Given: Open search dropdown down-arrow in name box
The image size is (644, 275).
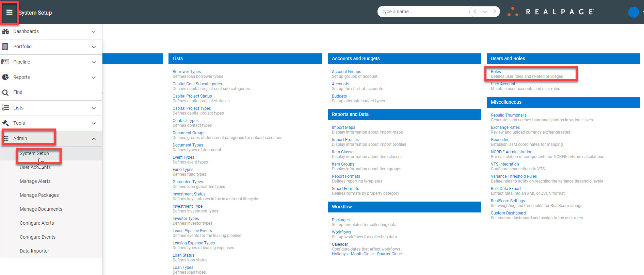Looking at the screenshot, I should pos(485,12).
